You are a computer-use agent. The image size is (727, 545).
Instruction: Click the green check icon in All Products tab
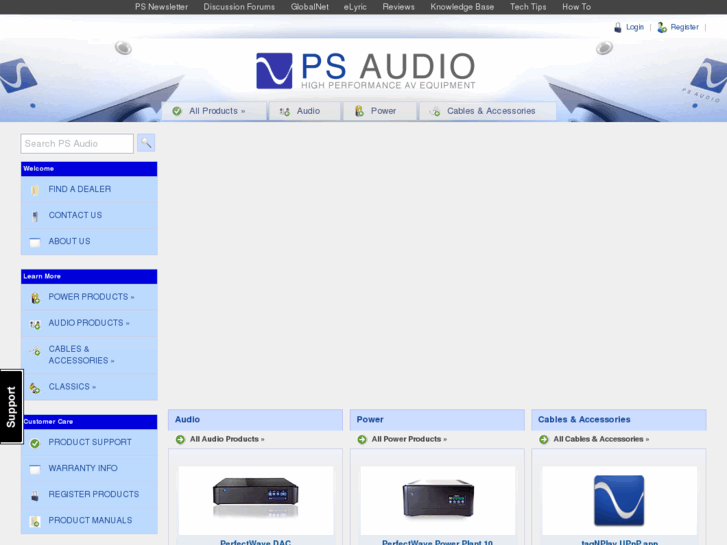click(x=177, y=111)
